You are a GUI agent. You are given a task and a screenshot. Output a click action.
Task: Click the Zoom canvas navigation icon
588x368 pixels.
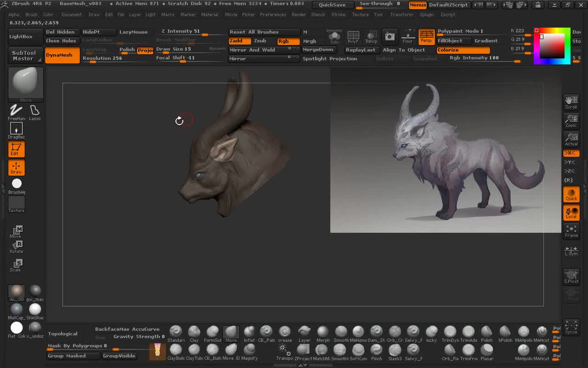(x=571, y=121)
